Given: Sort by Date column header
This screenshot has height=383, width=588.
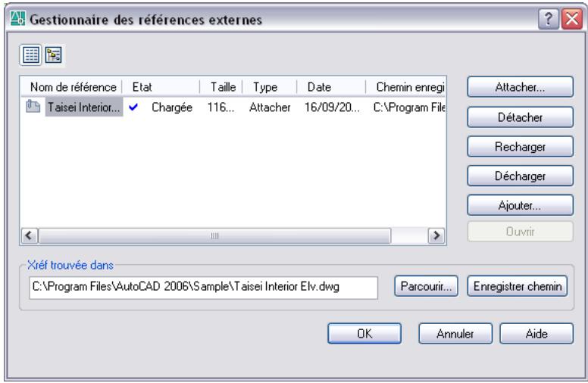Looking at the screenshot, I should pos(331,87).
